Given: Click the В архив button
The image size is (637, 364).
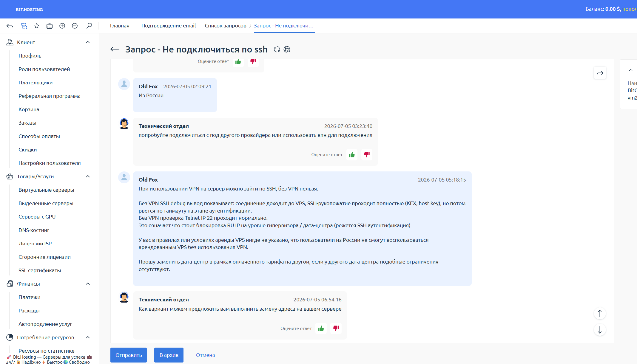Looking at the screenshot, I should pos(169,355).
